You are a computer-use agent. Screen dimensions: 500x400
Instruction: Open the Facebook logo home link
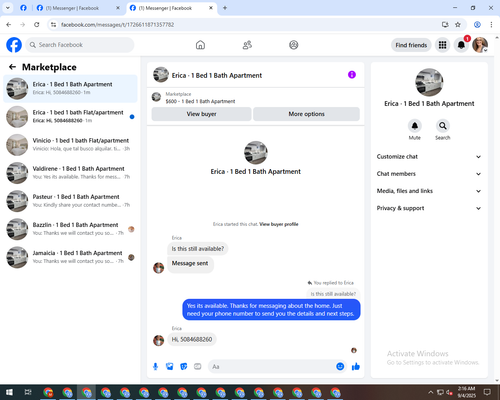click(x=14, y=45)
